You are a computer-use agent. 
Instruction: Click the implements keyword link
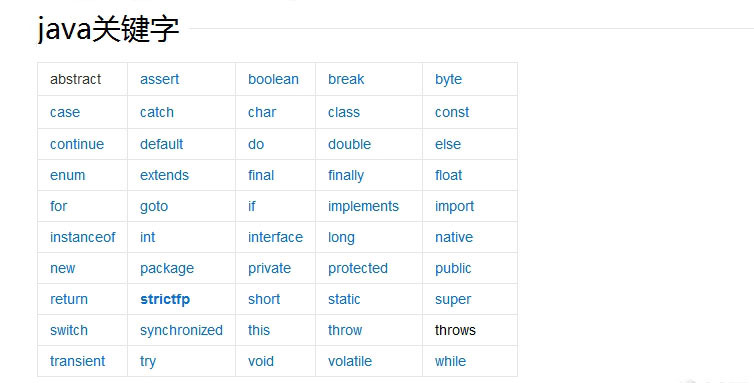(x=363, y=206)
